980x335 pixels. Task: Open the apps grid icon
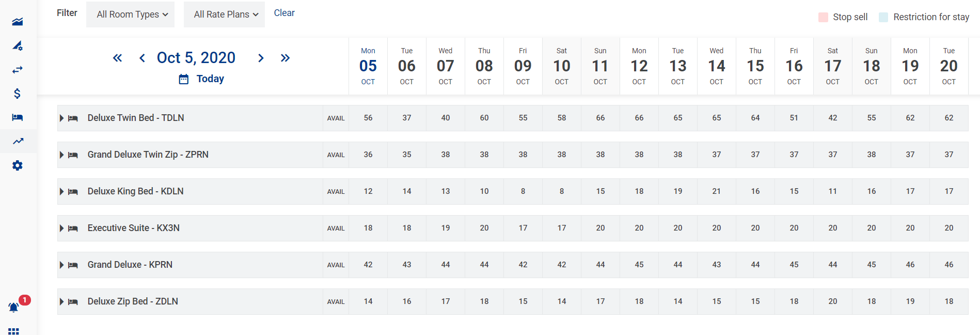(x=14, y=331)
